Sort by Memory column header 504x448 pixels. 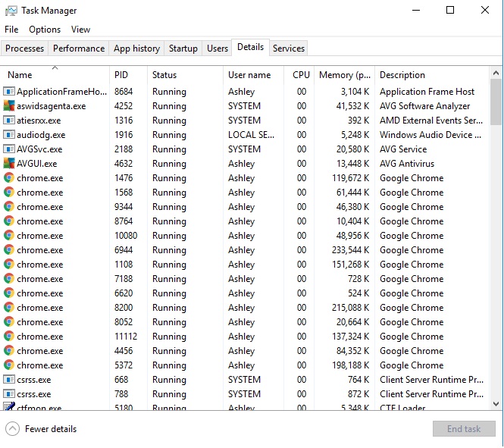[x=344, y=75]
